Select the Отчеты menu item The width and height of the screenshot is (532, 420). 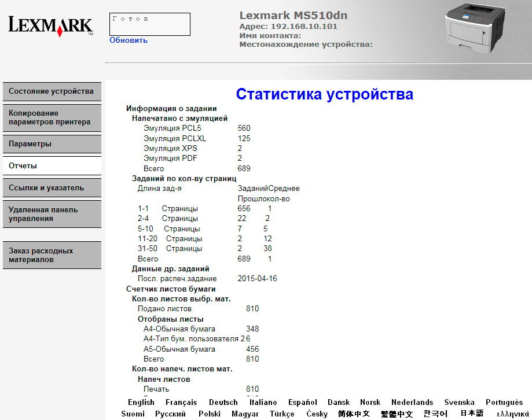pos(52,166)
